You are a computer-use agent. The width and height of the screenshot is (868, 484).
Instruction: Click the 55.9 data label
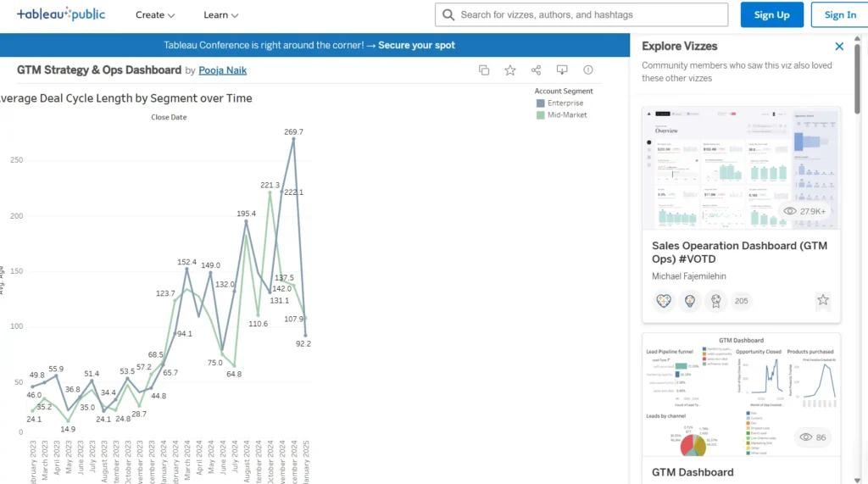pyautogui.click(x=56, y=369)
